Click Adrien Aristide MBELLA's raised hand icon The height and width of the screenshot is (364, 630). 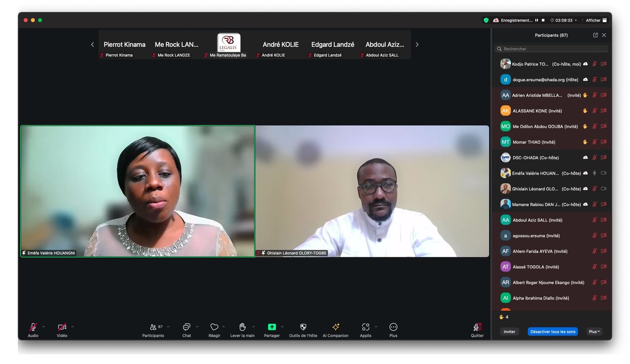click(x=585, y=95)
